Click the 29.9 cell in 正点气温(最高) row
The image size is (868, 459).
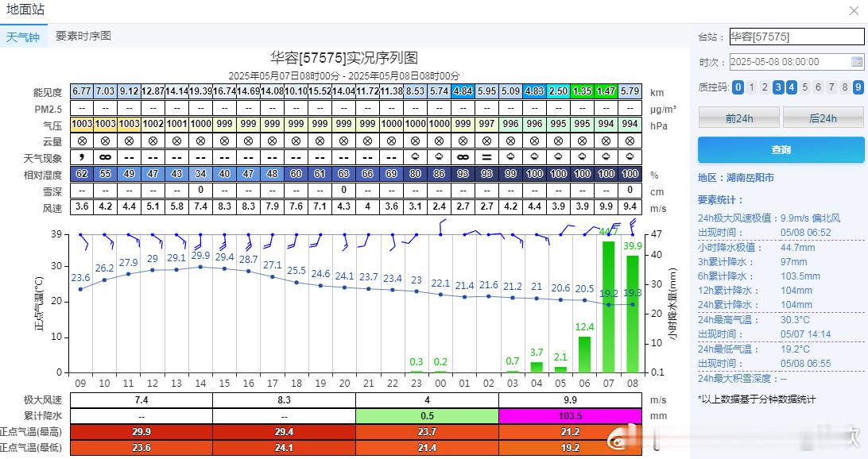141,432
